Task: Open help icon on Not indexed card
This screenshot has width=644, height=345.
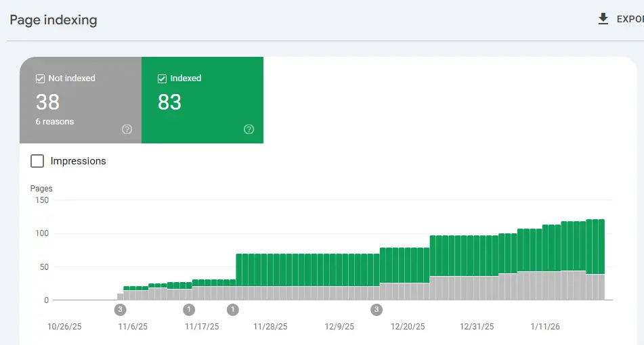Action: (x=127, y=129)
